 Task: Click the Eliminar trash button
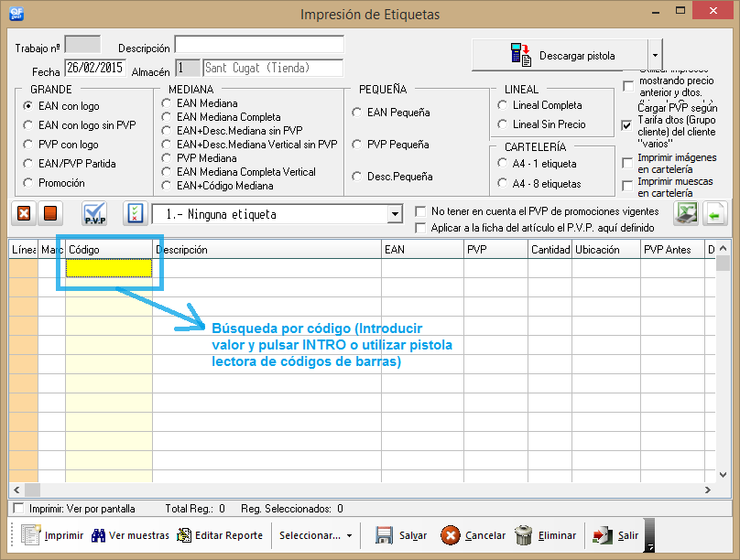[545, 535]
